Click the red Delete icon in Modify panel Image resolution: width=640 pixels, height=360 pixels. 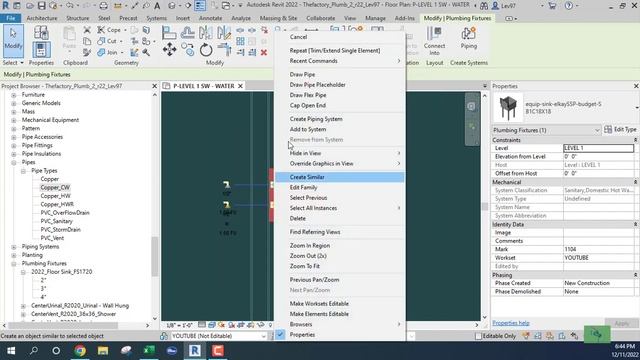coord(264,52)
